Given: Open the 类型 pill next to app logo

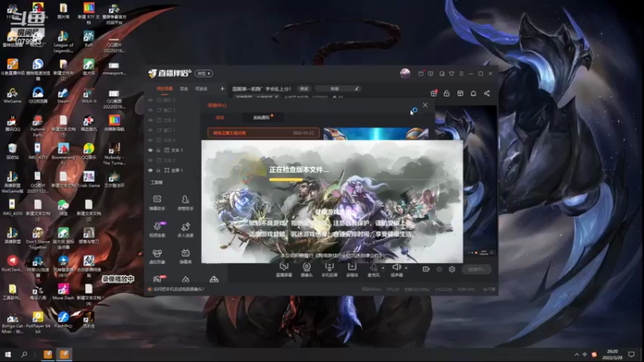Looking at the screenshot, I should [x=204, y=73].
